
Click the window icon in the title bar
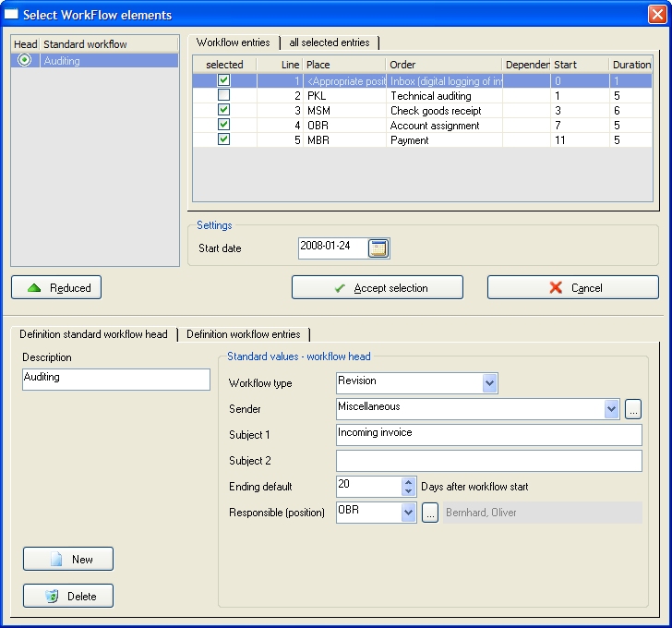click(11, 14)
